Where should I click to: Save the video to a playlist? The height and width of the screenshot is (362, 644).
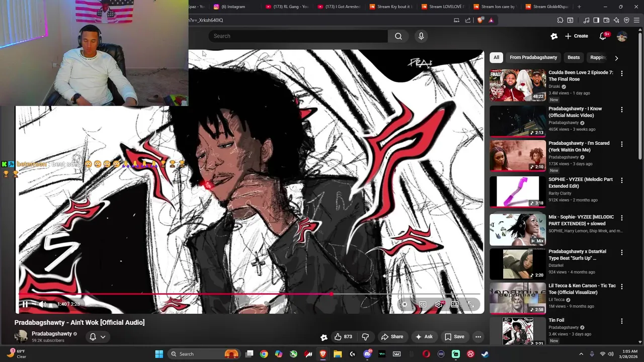(454, 337)
